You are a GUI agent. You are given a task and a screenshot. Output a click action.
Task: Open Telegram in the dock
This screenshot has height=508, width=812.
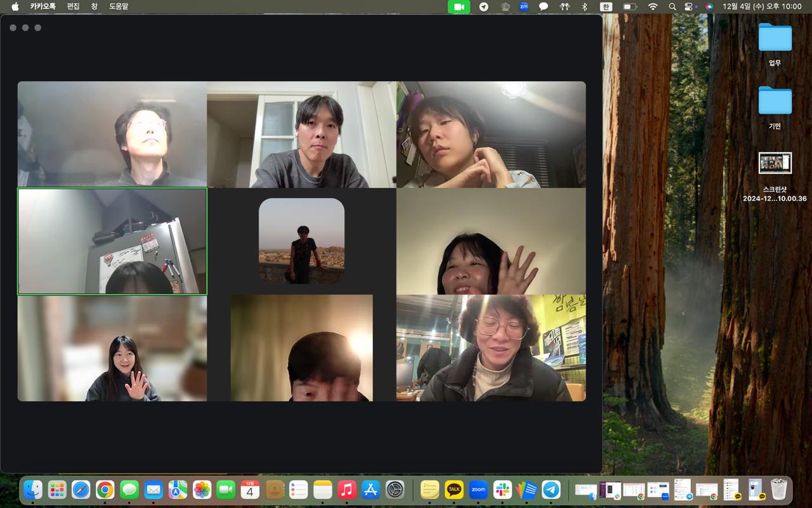point(551,490)
